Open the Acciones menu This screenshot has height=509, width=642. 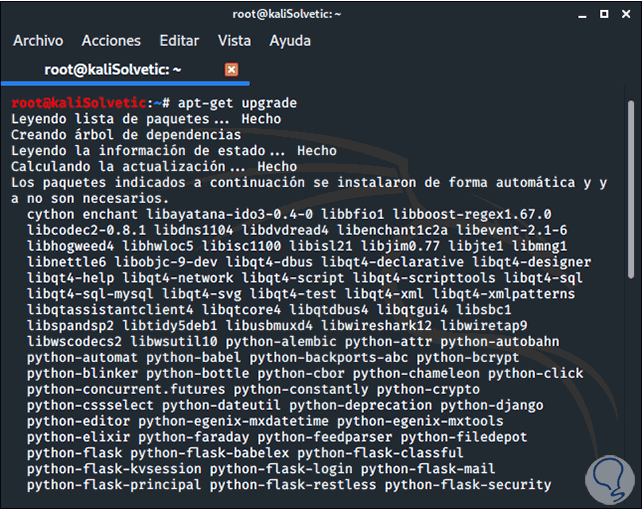pos(111,41)
